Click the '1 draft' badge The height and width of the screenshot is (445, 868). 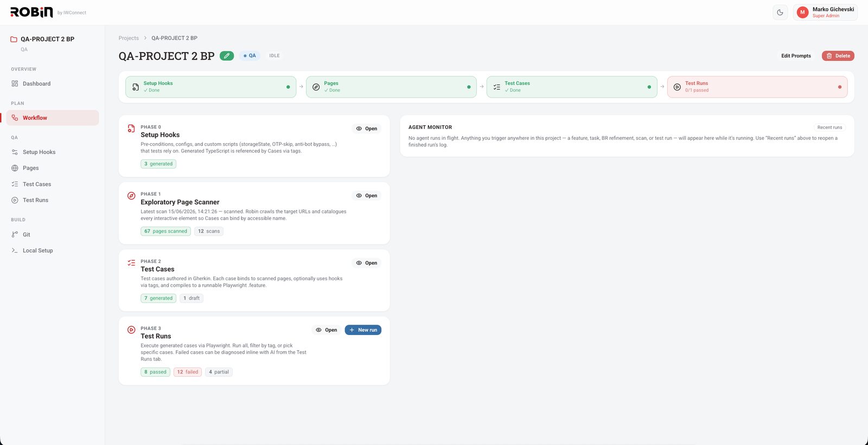192,298
